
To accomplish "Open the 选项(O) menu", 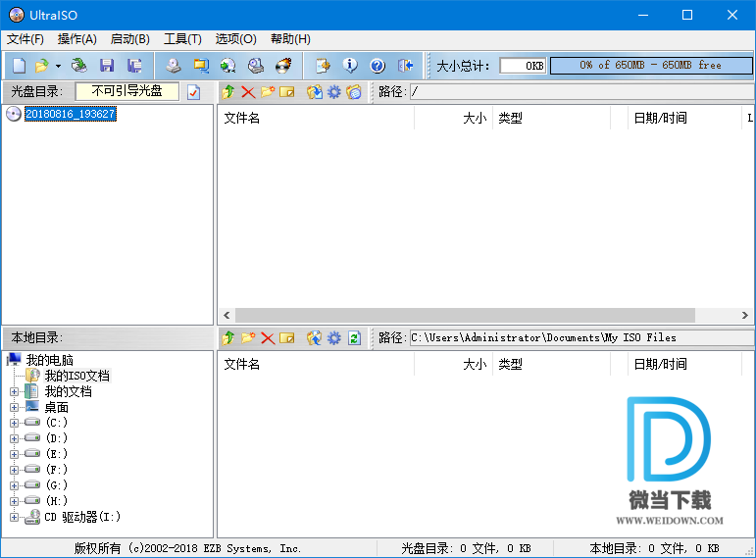I will [235, 39].
